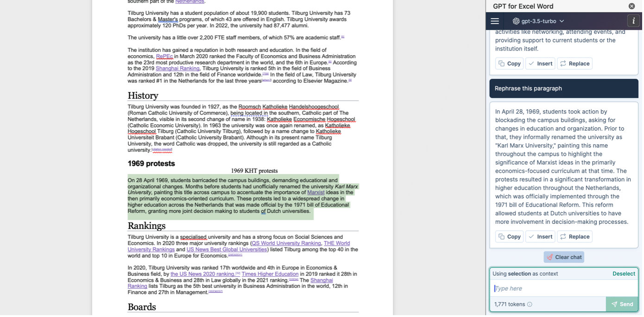This screenshot has width=644, height=317.
Task: Open the hamburger navigation menu
Action: coord(494,21)
